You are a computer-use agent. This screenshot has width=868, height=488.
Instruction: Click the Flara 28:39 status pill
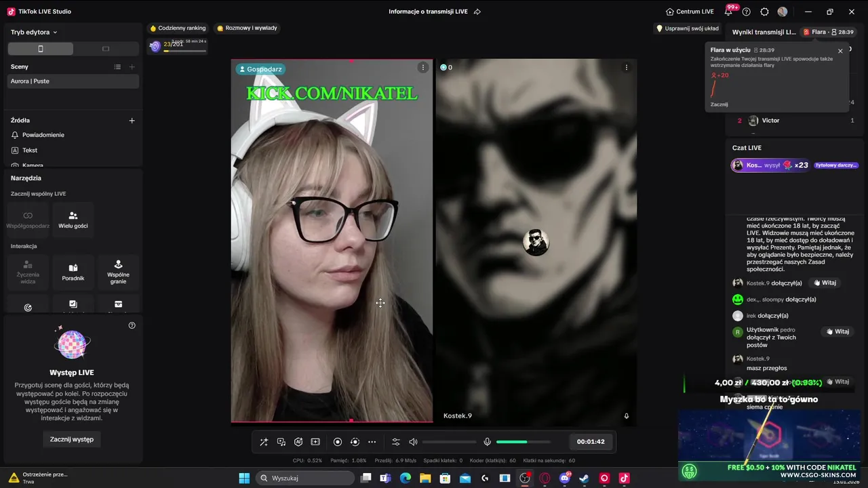828,32
